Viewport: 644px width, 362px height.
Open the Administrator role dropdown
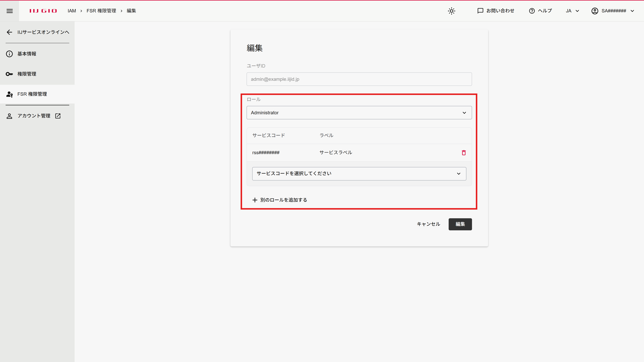[359, 113]
